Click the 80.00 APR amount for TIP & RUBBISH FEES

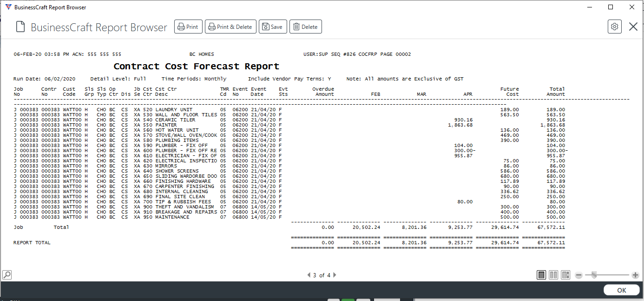pyautogui.click(x=465, y=201)
